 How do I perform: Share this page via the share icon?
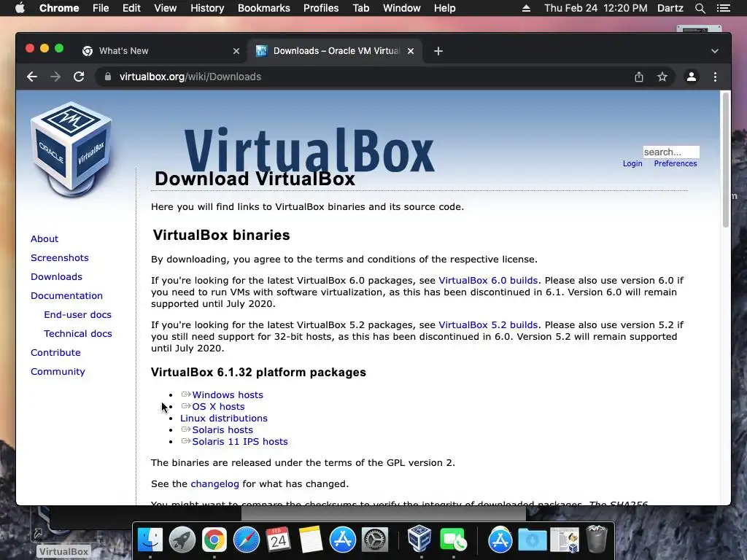639,77
